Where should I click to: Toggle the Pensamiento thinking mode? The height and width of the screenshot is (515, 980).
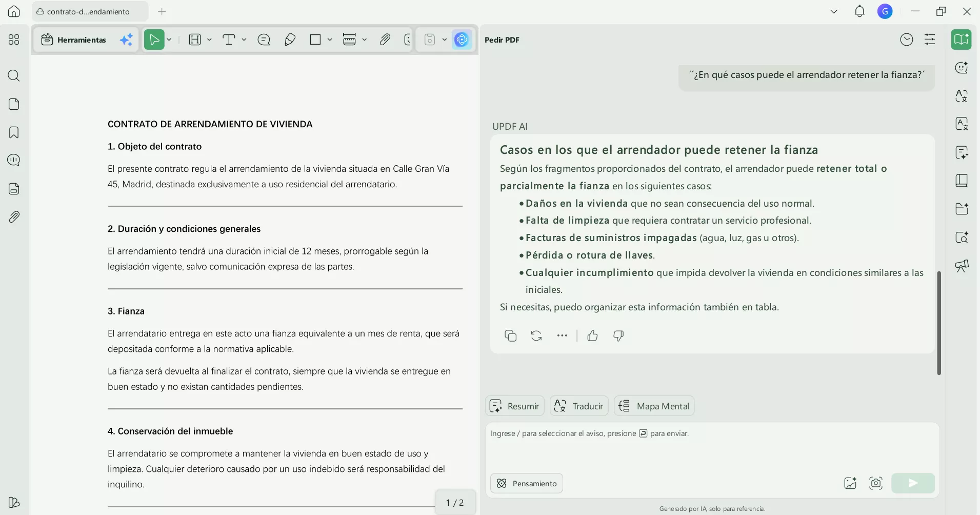click(x=527, y=483)
